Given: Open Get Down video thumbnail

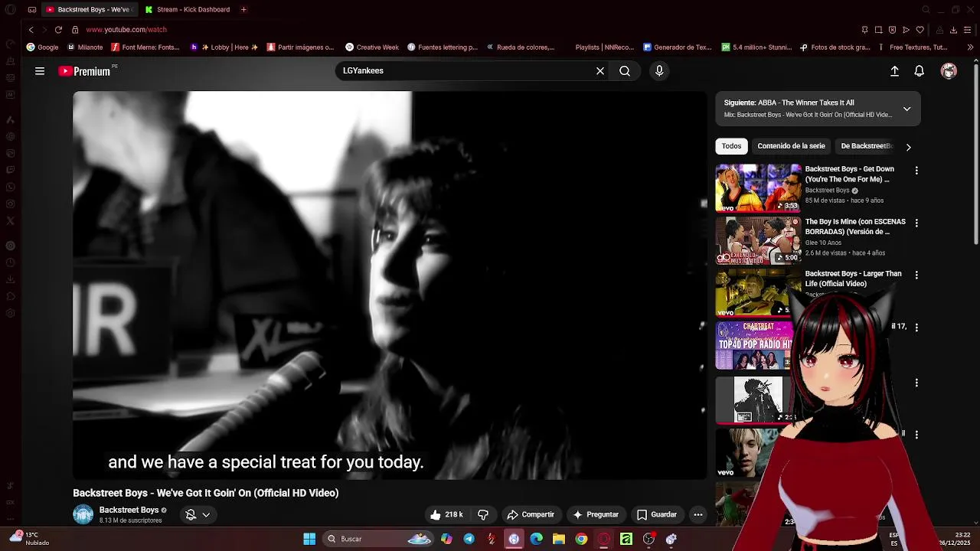Looking at the screenshot, I should pyautogui.click(x=758, y=187).
